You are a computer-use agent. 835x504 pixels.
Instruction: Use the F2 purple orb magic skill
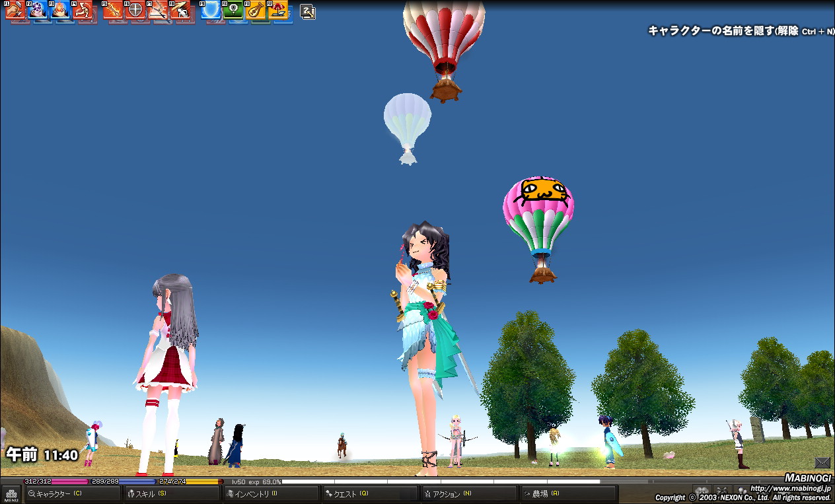coord(37,10)
